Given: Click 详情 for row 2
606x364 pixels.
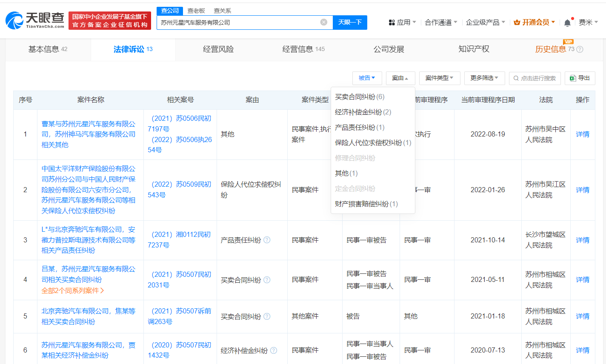Looking at the screenshot, I should [x=583, y=190].
